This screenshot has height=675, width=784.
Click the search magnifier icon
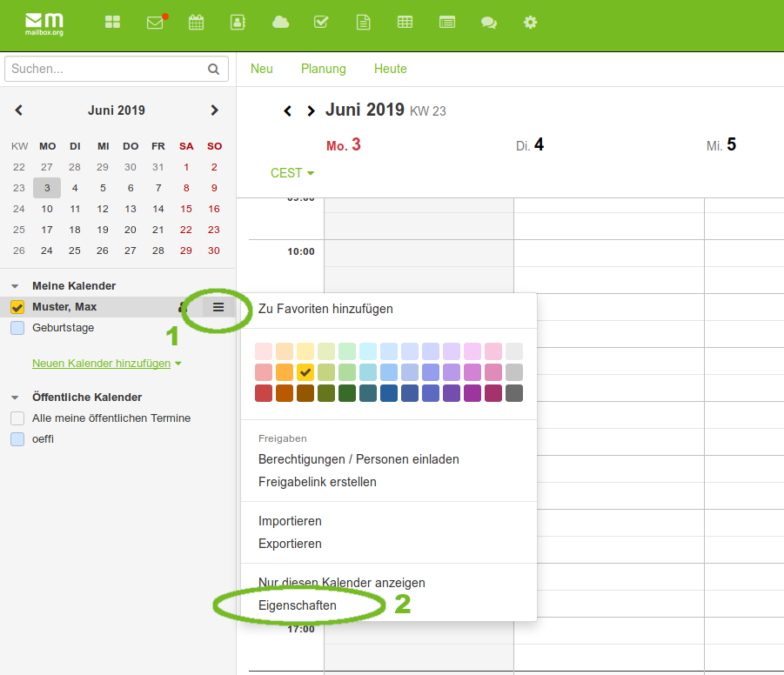click(x=213, y=69)
